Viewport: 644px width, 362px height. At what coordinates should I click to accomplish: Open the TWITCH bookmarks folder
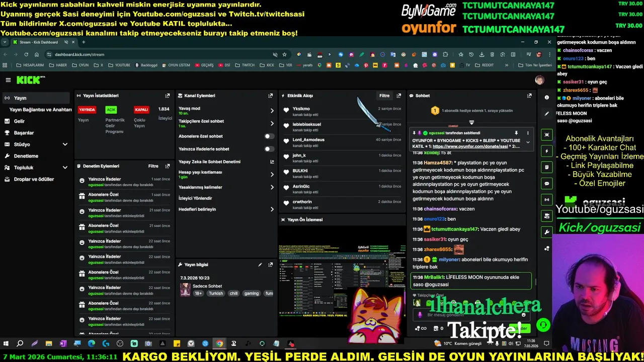click(x=245, y=65)
